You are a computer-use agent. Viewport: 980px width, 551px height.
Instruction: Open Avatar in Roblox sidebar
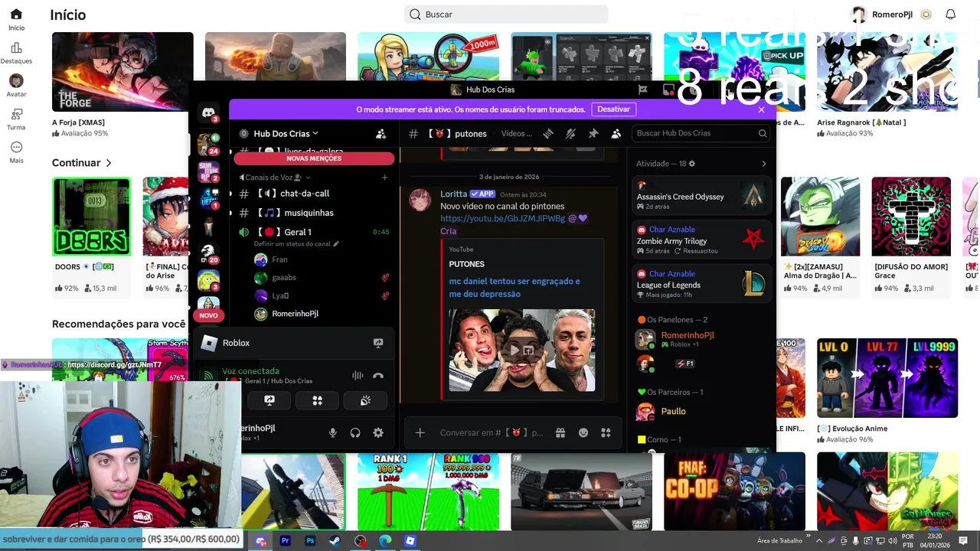pyautogui.click(x=16, y=86)
